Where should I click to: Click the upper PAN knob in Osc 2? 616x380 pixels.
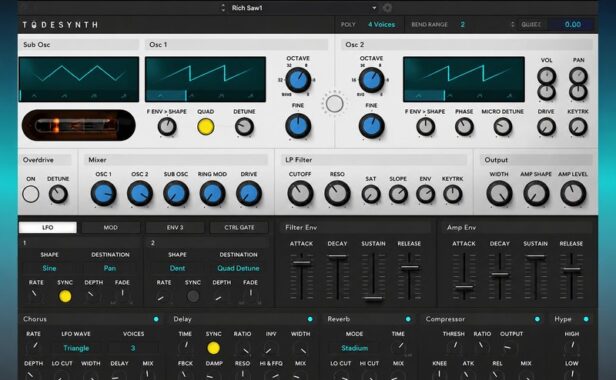tap(578, 75)
